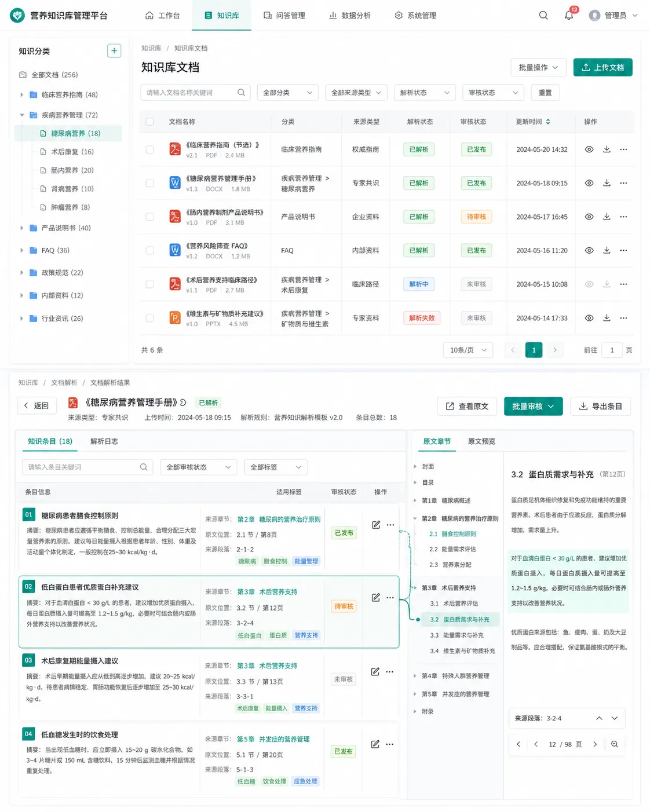Go to next page in original text viewer
The height and width of the screenshot is (812, 650).
point(595,744)
